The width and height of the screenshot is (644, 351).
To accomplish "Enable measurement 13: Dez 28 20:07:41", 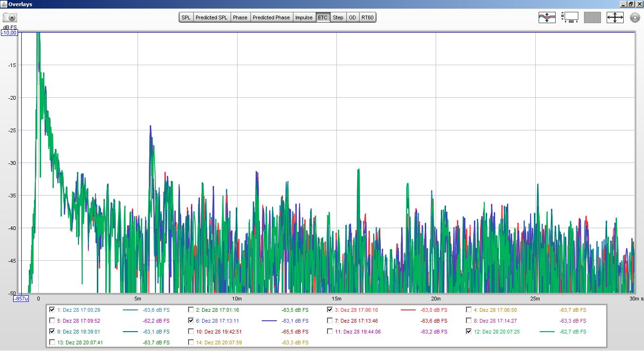I will click(52, 342).
